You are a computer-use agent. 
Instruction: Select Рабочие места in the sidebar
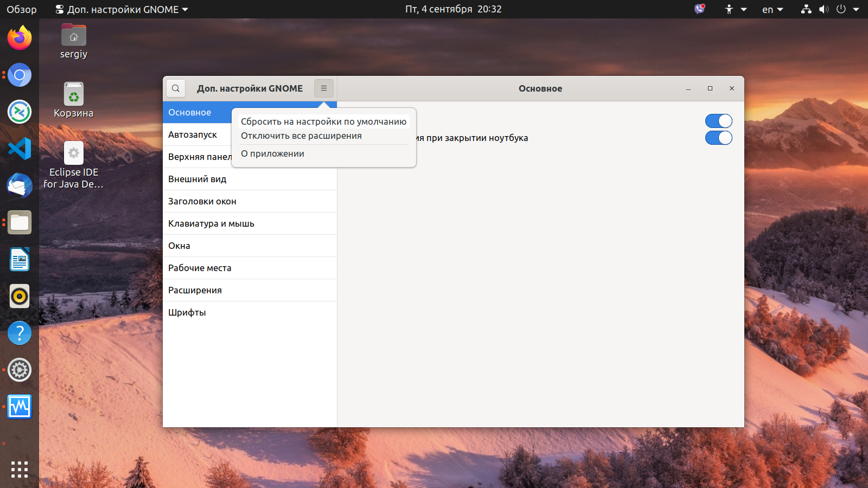tap(250, 268)
